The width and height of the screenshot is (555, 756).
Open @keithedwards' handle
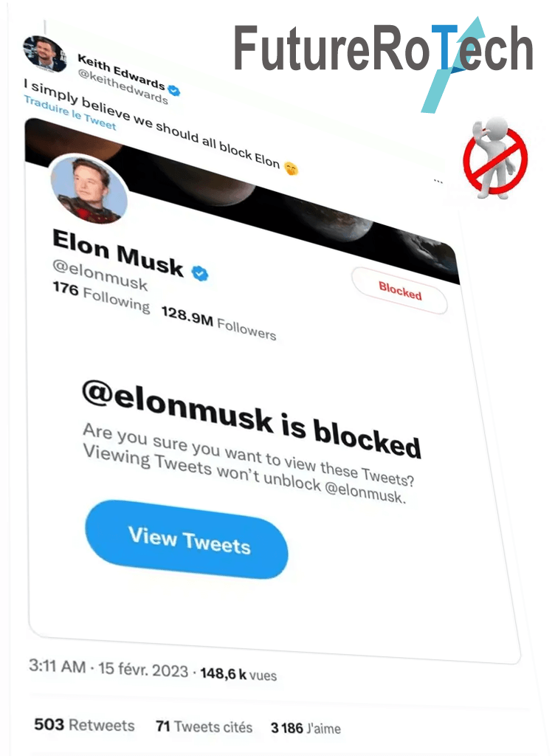(125, 80)
